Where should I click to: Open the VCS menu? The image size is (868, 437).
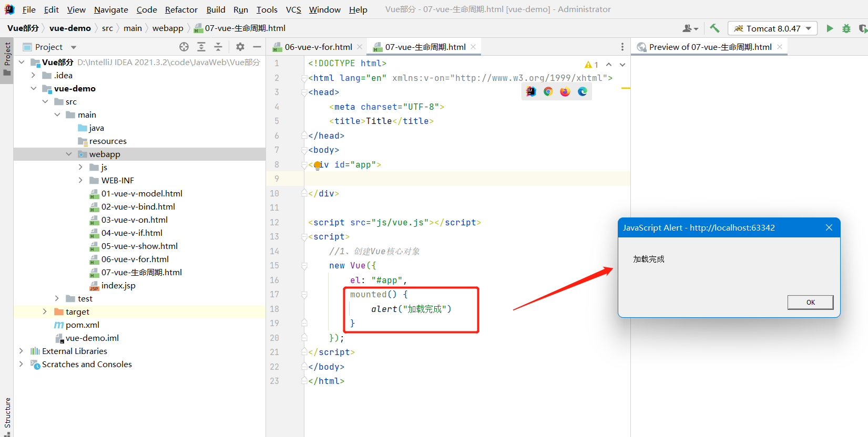pos(293,9)
